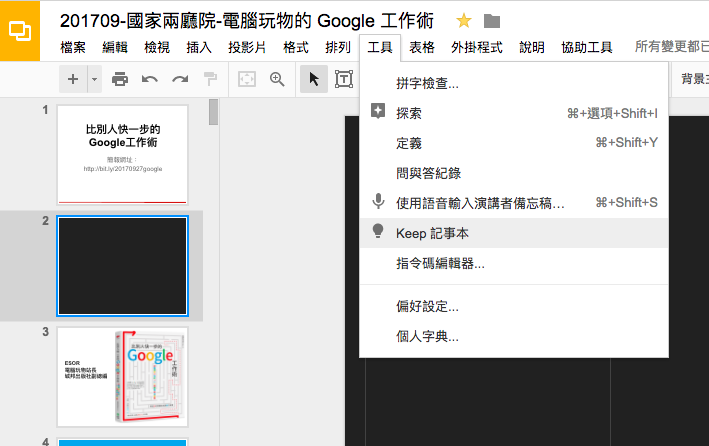Add a new slide with plus button
This screenshot has height=446, width=709.
[73, 79]
